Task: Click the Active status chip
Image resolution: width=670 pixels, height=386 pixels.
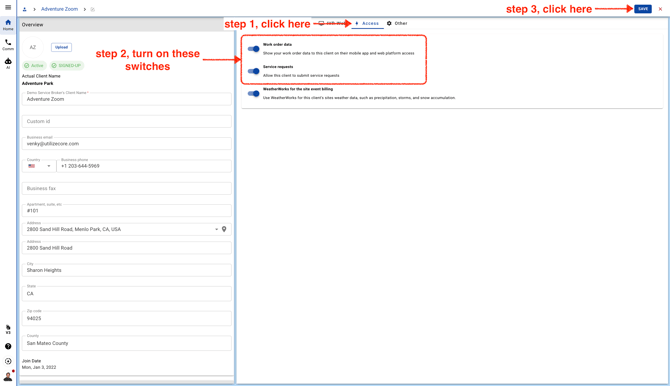Action: [x=34, y=65]
